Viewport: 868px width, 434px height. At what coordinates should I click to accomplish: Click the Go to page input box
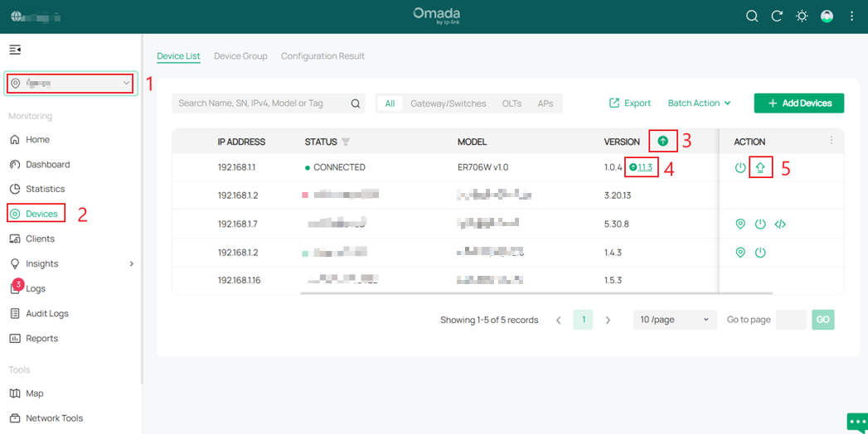(791, 320)
